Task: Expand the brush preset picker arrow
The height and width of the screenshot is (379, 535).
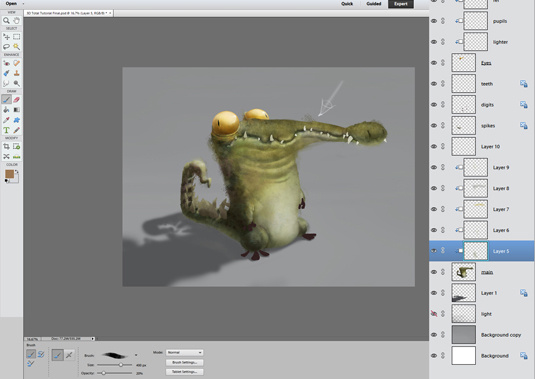Action: (136, 355)
